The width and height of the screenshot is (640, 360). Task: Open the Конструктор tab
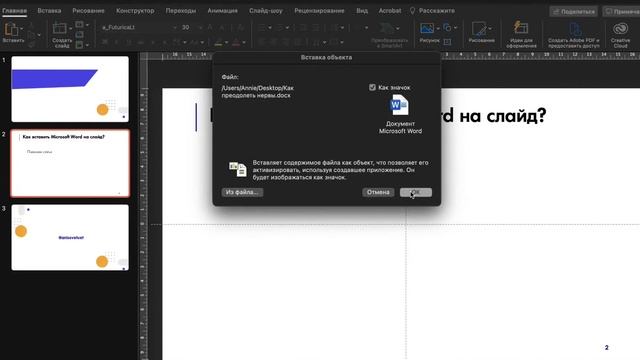coord(135,11)
